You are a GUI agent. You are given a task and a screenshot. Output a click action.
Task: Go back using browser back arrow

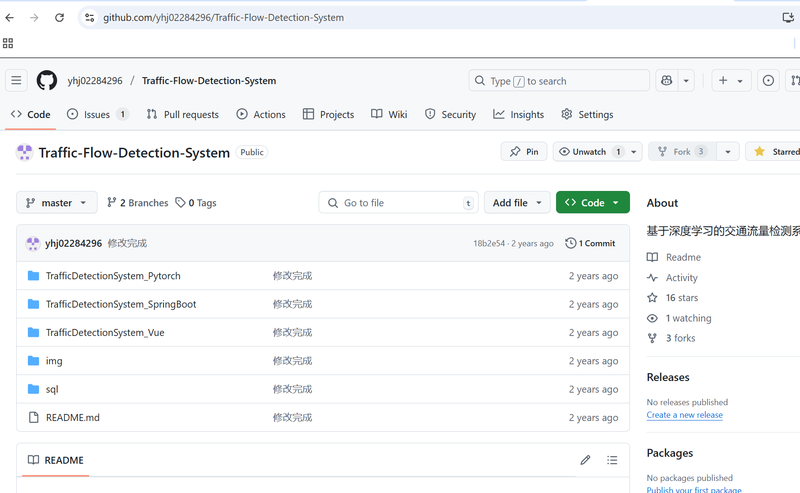(x=10, y=18)
